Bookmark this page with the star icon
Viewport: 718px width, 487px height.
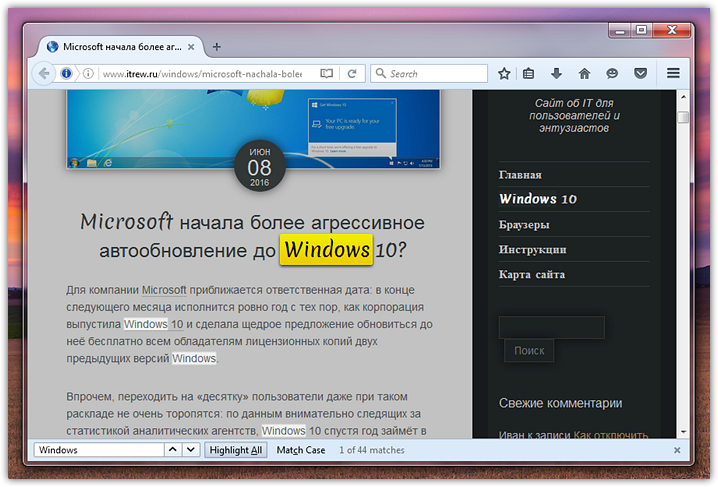(504, 73)
